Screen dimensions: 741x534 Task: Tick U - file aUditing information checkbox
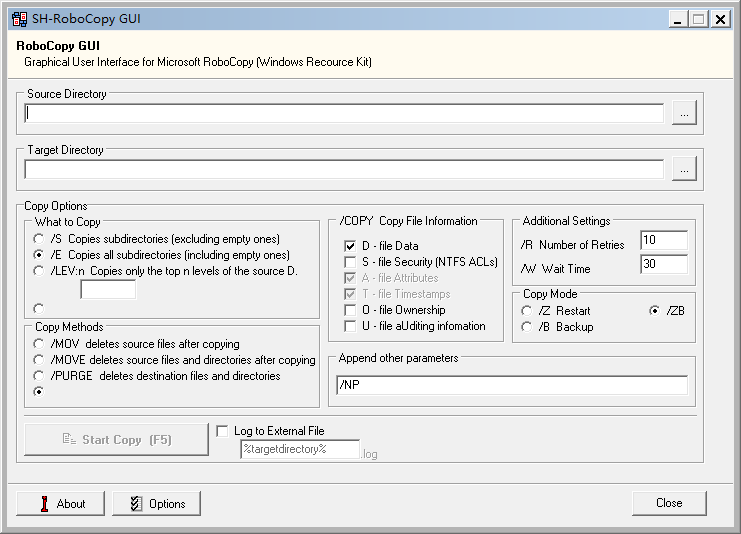pos(350,326)
